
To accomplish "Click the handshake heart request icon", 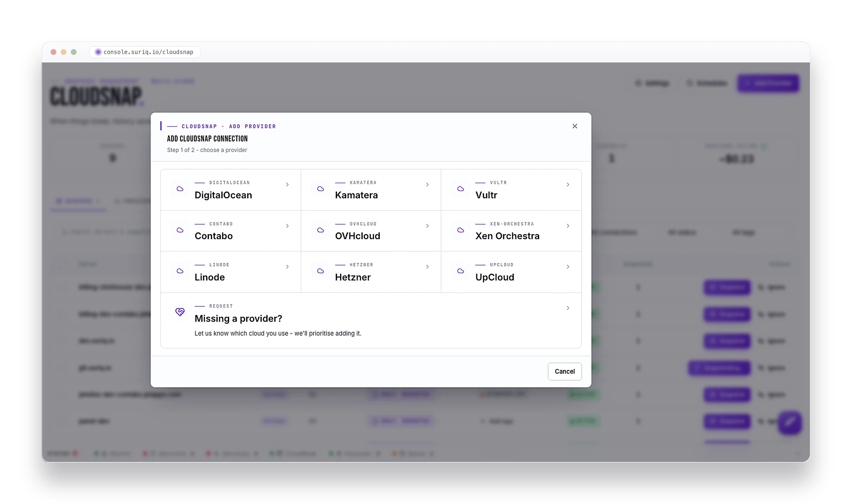I will (x=180, y=312).
